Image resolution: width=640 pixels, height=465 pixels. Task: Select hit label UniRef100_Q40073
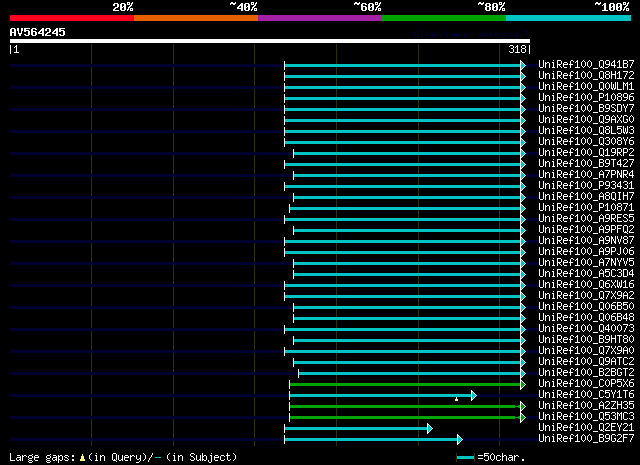click(x=586, y=329)
